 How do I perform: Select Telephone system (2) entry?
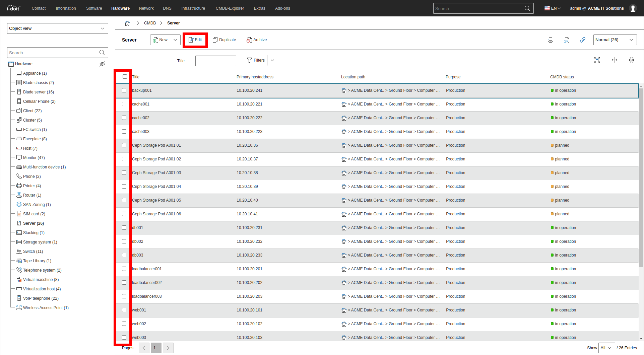tap(42, 270)
